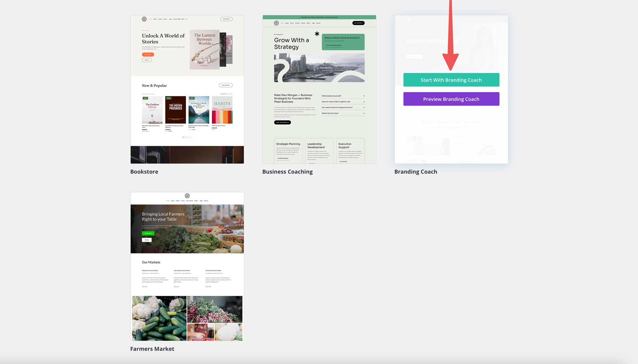Click the search icon in the Bookstore navigation
This screenshot has width=638, height=364.
(186, 19)
